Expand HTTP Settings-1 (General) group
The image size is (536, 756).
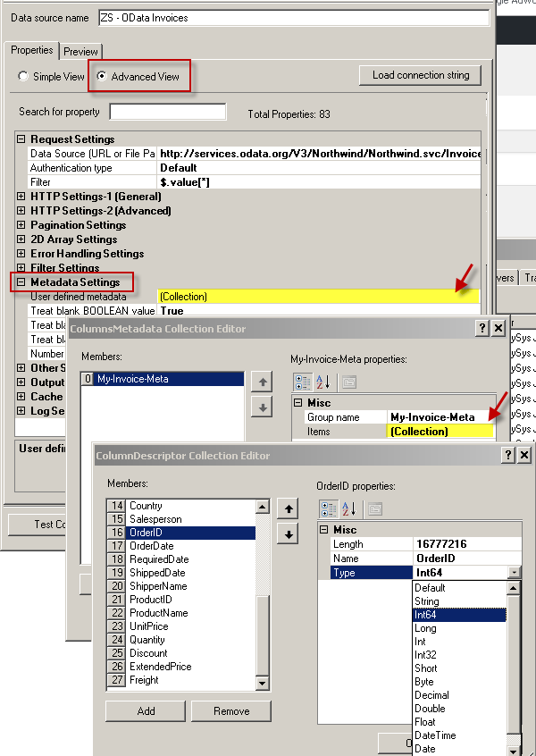21,197
